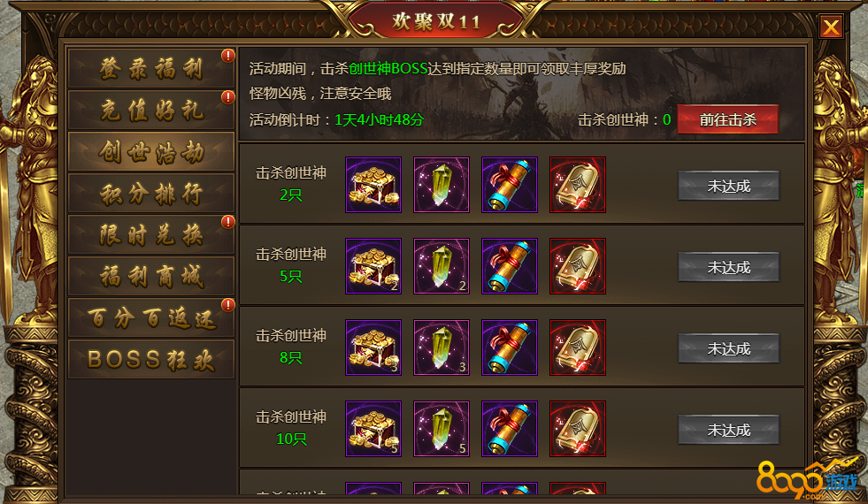Open the BOSS狂欢 tab
The image size is (868, 504).
click(x=151, y=359)
